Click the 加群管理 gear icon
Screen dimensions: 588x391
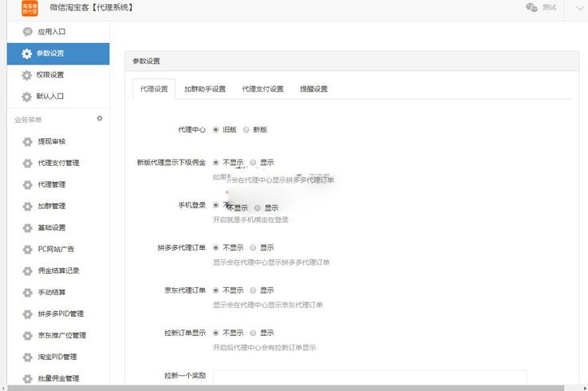[x=27, y=207]
